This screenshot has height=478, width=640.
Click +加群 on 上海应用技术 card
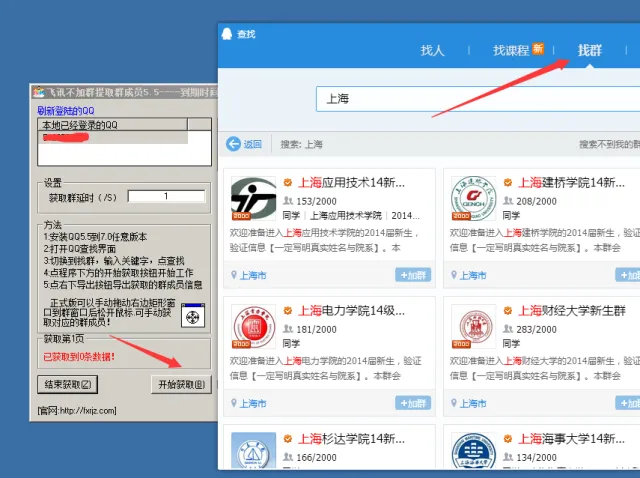click(x=413, y=275)
